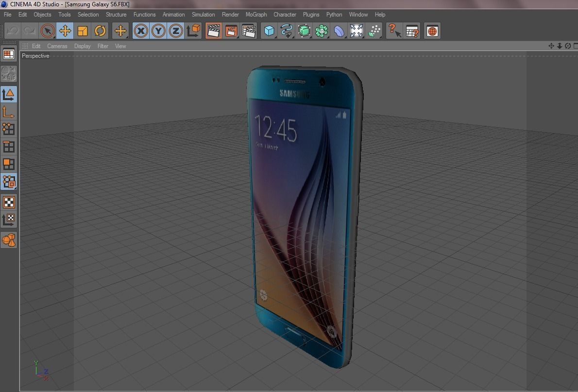Enable Texture mode checkerboard icon

[x=9, y=203]
